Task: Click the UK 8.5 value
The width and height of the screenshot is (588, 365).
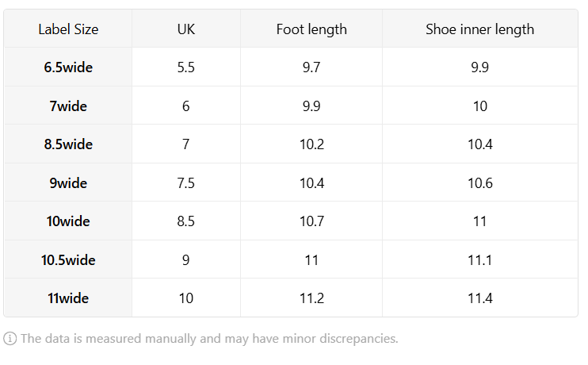Action: coord(186,221)
